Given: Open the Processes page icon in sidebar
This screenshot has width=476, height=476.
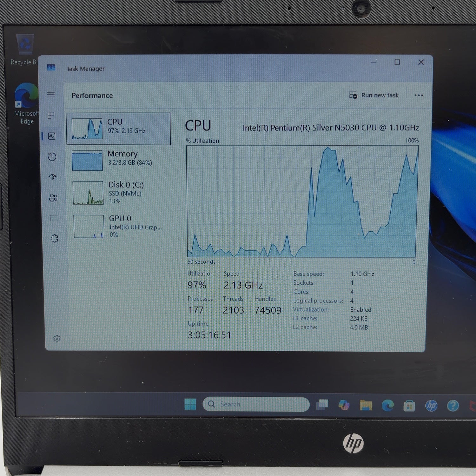Looking at the screenshot, I should (51, 115).
